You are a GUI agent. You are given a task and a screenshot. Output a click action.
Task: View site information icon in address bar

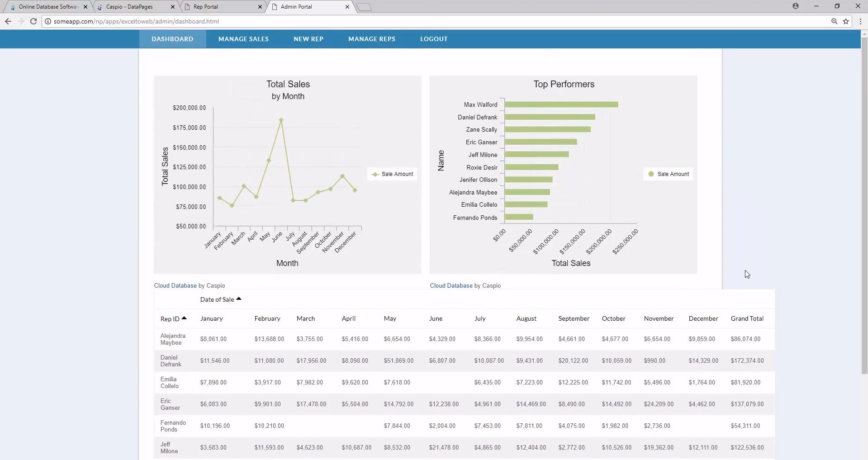[48, 21]
